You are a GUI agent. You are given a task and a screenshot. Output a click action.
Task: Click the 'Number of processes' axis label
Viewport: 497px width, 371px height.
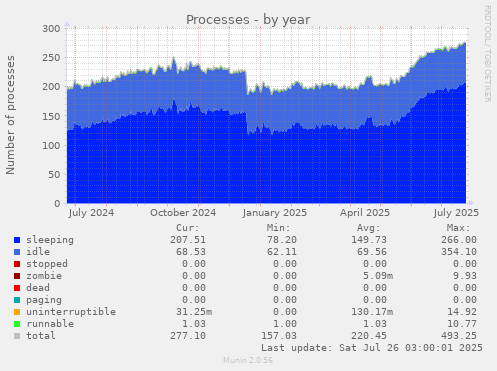point(11,115)
